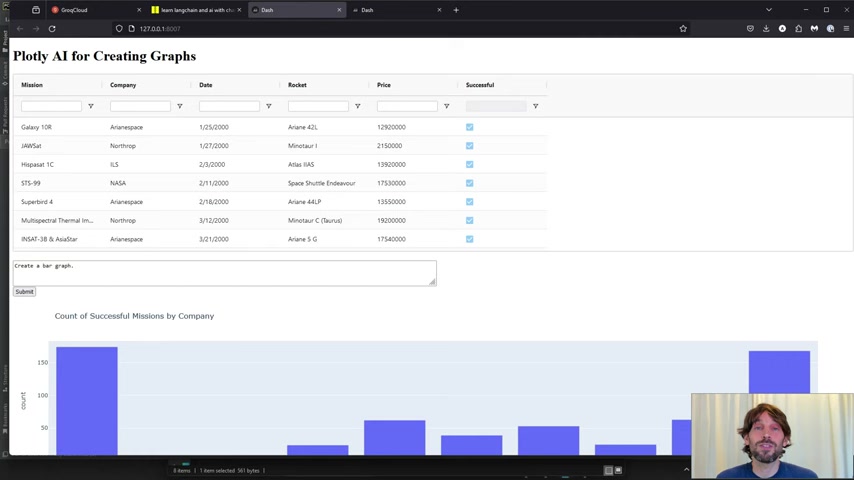
Task: Open Date column filter options
Action: 269,106
